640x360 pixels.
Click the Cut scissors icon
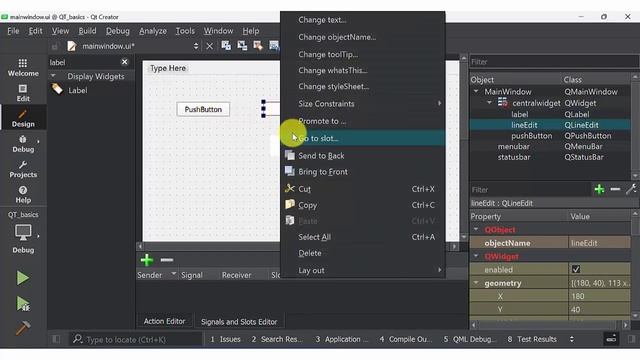tap(290, 189)
